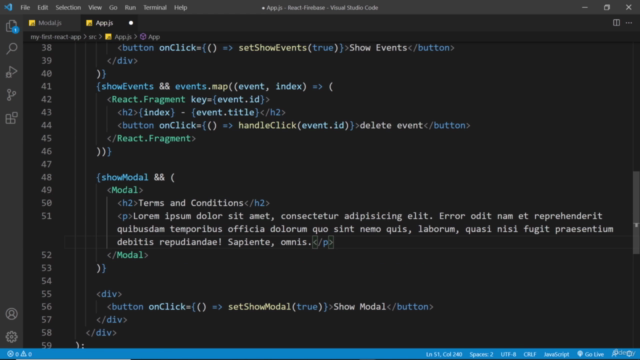Open the Search view icon
Screen dimensions: 640x360
coord(11,49)
